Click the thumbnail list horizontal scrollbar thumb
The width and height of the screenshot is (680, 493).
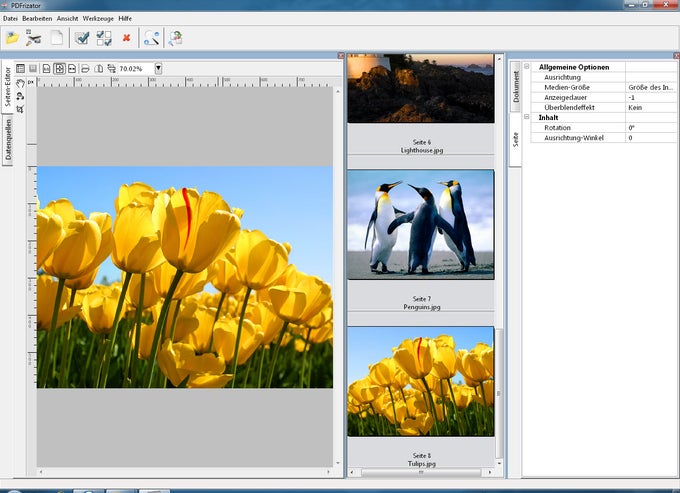(x=421, y=472)
